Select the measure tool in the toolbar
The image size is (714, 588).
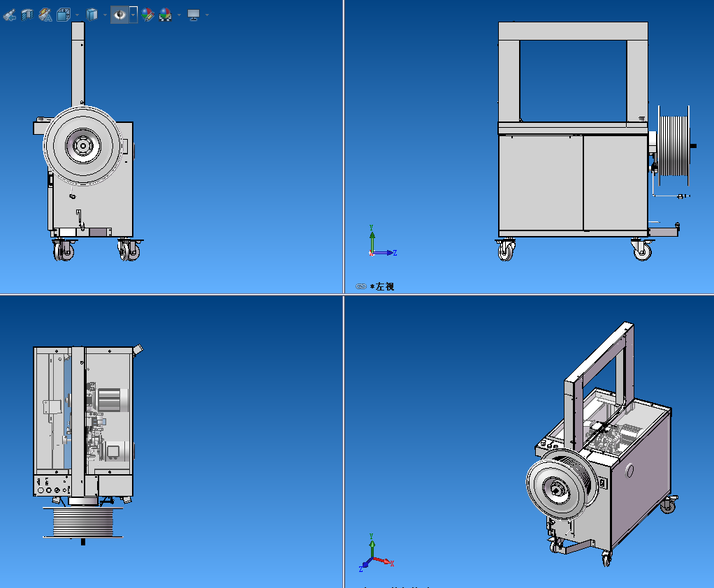click(10, 14)
